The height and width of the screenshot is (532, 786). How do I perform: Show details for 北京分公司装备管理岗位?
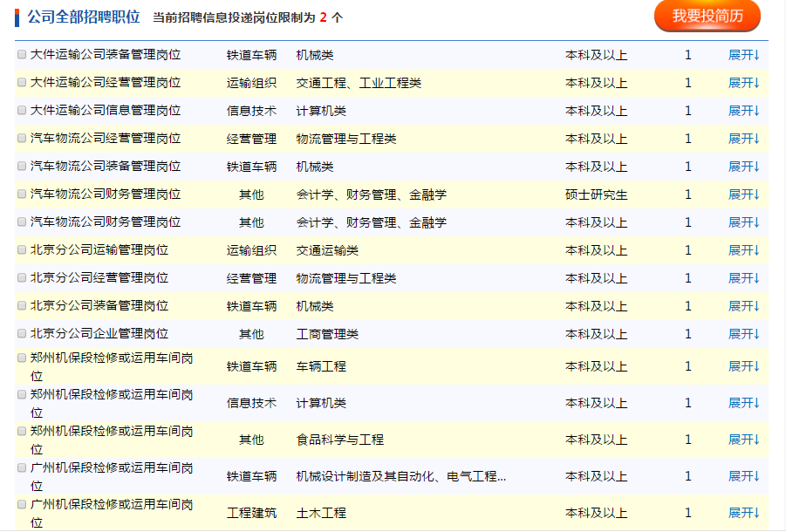pyautogui.click(x=744, y=306)
